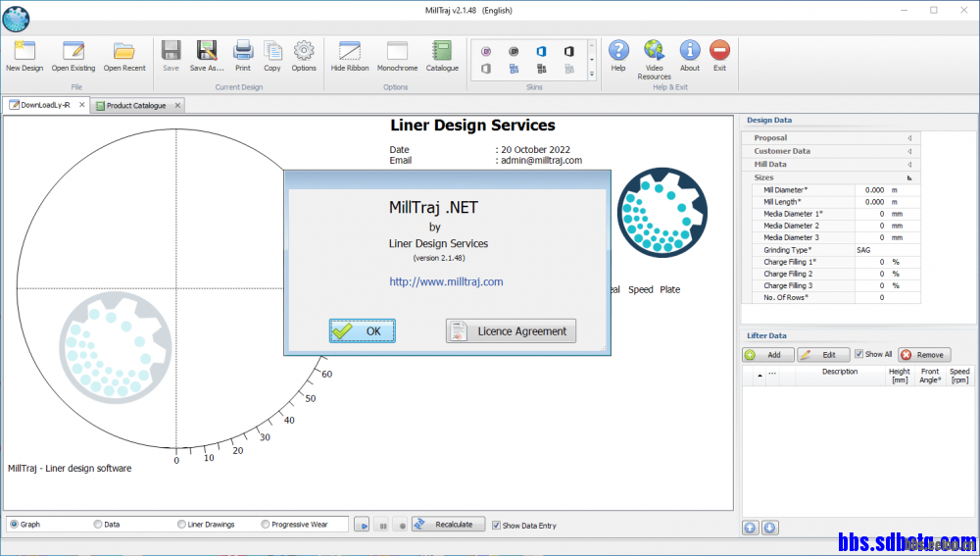Image resolution: width=980 pixels, height=556 pixels.
Task: Select the Liner Drawings radio button
Action: [181, 524]
